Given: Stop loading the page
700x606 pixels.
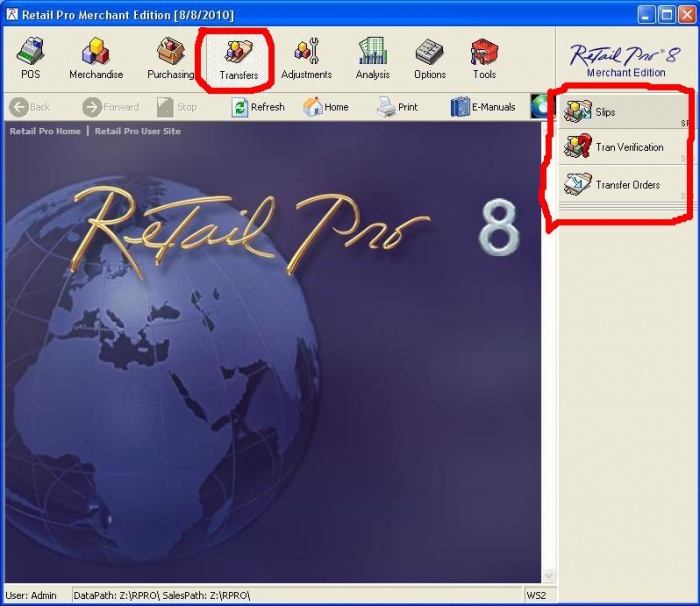Looking at the screenshot, I should (x=177, y=107).
